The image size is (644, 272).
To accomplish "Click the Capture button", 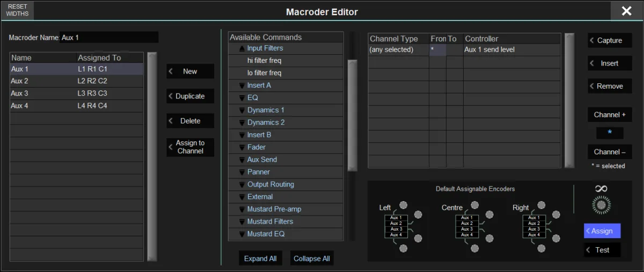I will click(610, 40).
